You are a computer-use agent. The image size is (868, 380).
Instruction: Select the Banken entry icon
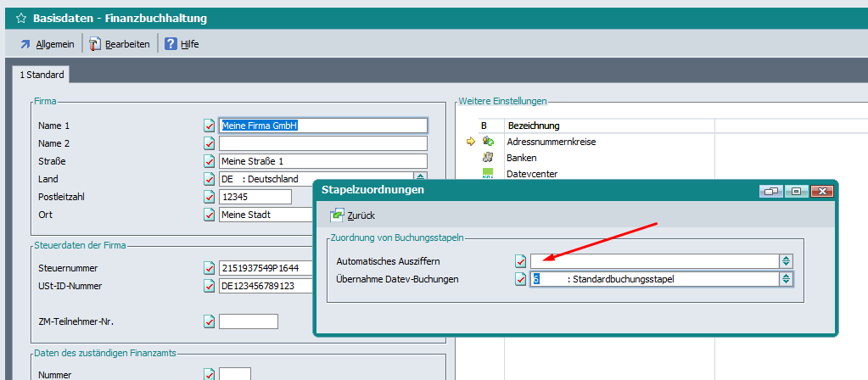488,158
